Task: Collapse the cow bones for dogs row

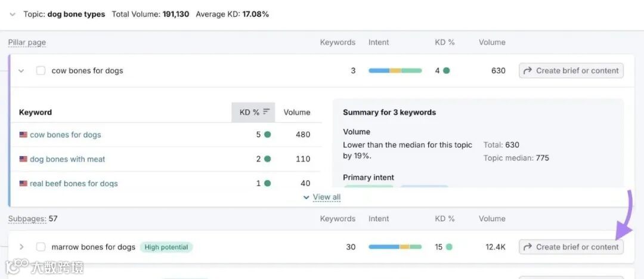Action: point(21,71)
